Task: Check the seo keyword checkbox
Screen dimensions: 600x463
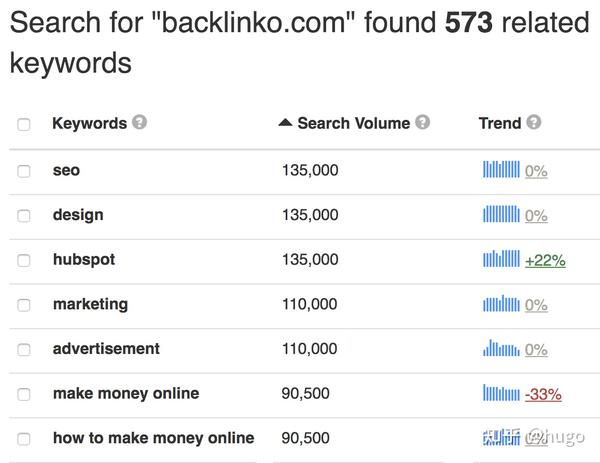Action: pos(24,171)
